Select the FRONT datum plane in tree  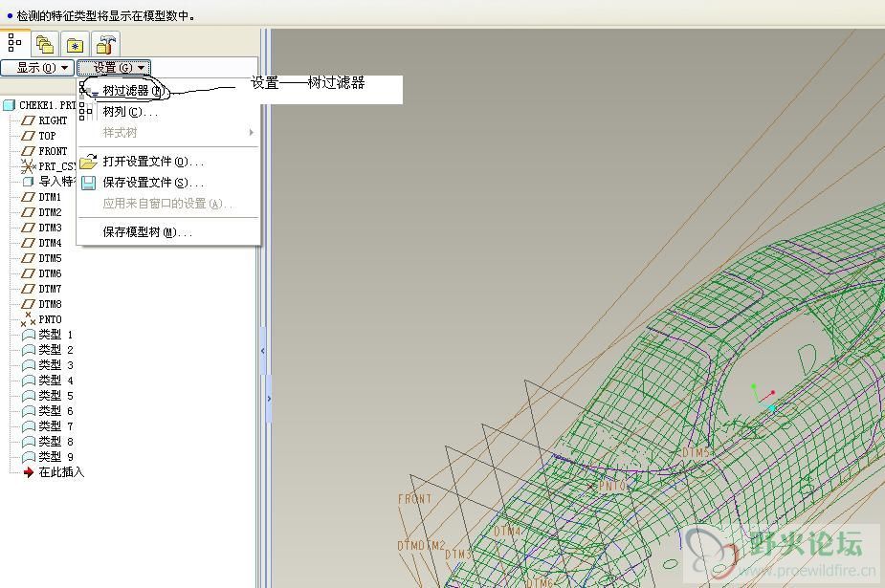click(x=53, y=151)
